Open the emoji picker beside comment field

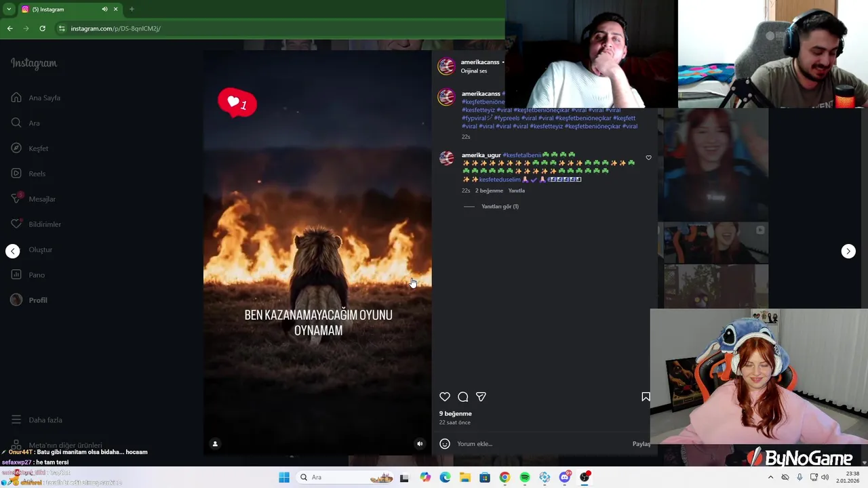pos(445,444)
